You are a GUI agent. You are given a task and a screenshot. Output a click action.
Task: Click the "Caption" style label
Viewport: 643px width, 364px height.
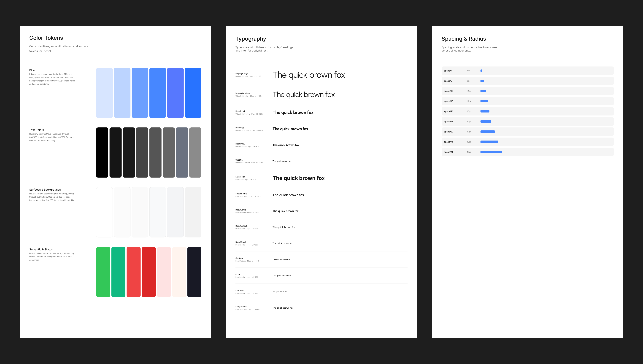point(239,258)
